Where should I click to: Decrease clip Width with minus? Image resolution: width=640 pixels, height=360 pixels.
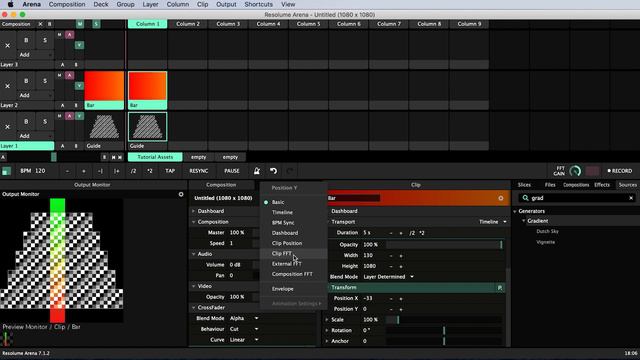[391, 256]
